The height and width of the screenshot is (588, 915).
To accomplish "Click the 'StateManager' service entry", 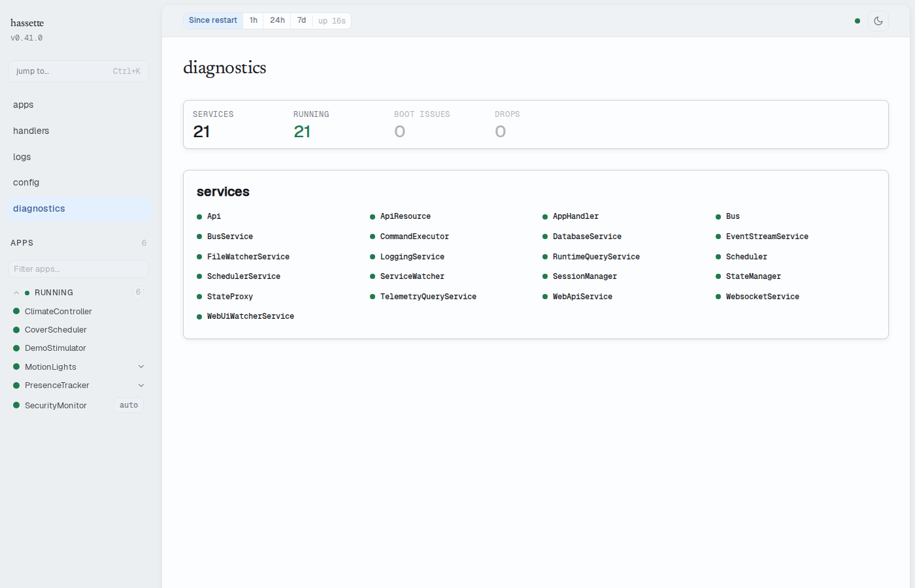I will [754, 276].
